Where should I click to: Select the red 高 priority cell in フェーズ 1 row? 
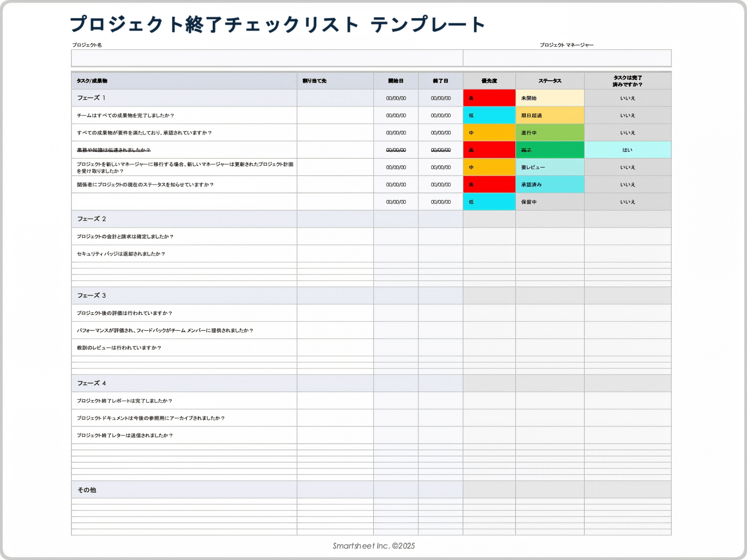489,98
